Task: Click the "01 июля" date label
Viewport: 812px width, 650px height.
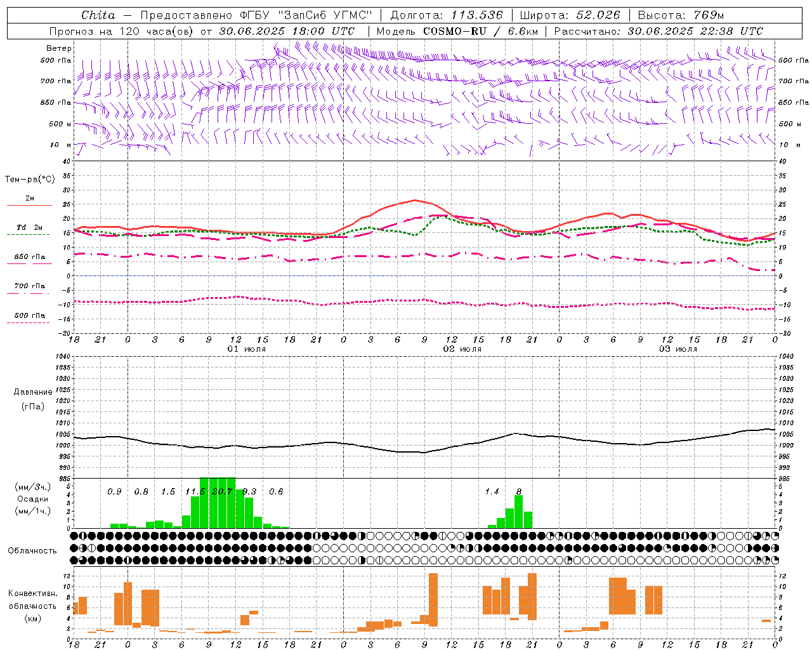Action: (x=246, y=349)
